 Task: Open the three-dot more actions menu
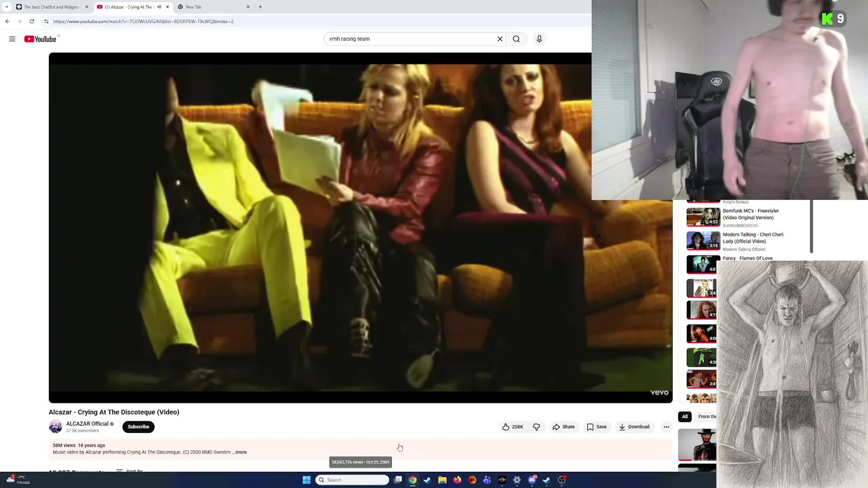point(666,427)
